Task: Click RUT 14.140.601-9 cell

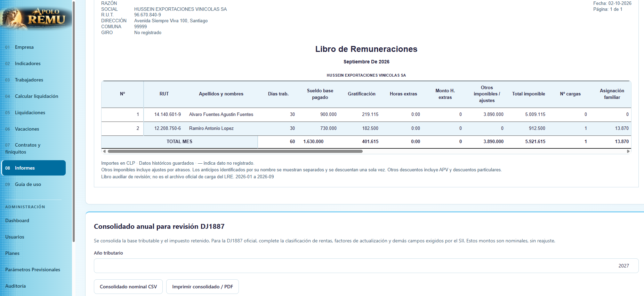Action: pos(168,114)
